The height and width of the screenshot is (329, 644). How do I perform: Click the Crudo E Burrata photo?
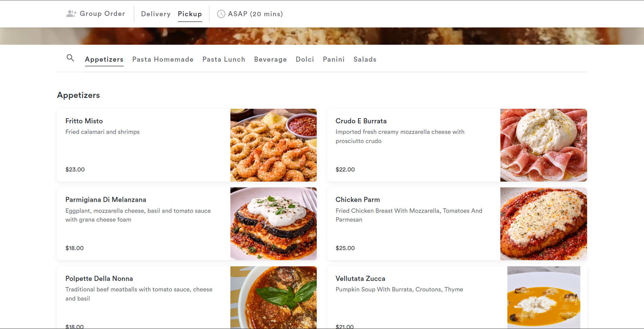(543, 145)
